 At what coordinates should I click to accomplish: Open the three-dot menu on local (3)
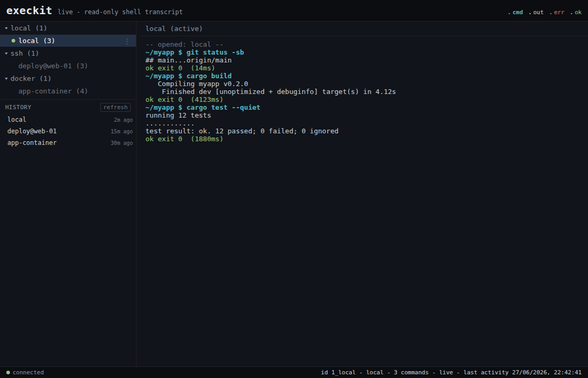(127, 41)
